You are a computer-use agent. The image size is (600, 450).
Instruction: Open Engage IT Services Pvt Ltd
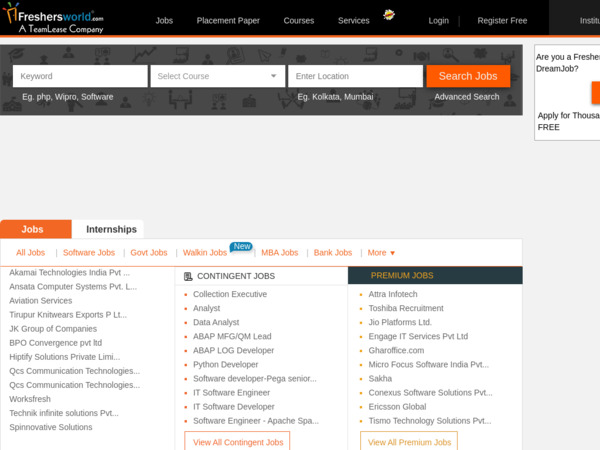(418, 336)
